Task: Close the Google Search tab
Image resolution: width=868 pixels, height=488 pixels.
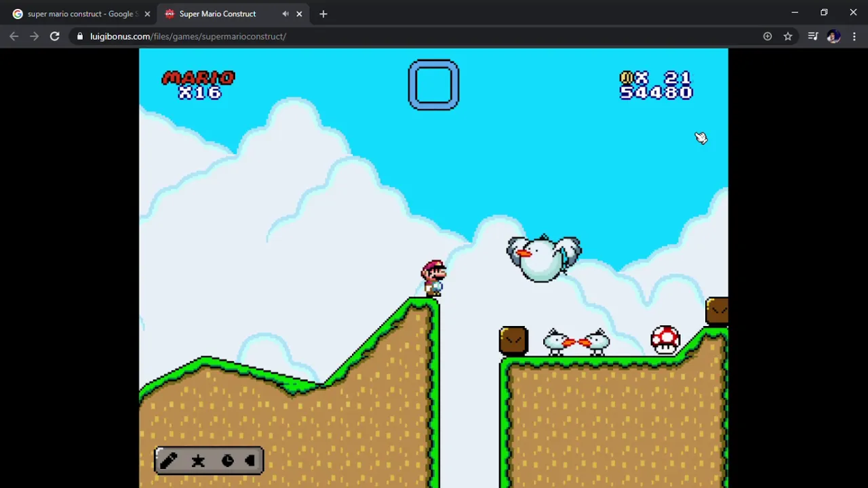Action: click(x=147, y=14)
